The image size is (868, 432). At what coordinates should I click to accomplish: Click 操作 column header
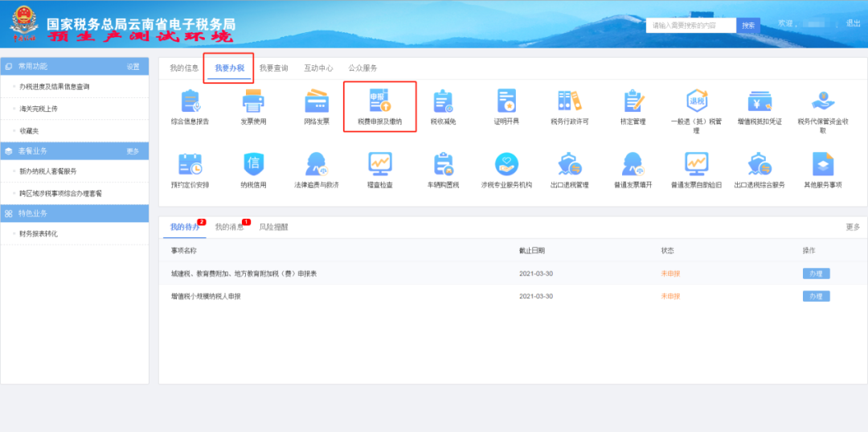(x=809, y=250)
